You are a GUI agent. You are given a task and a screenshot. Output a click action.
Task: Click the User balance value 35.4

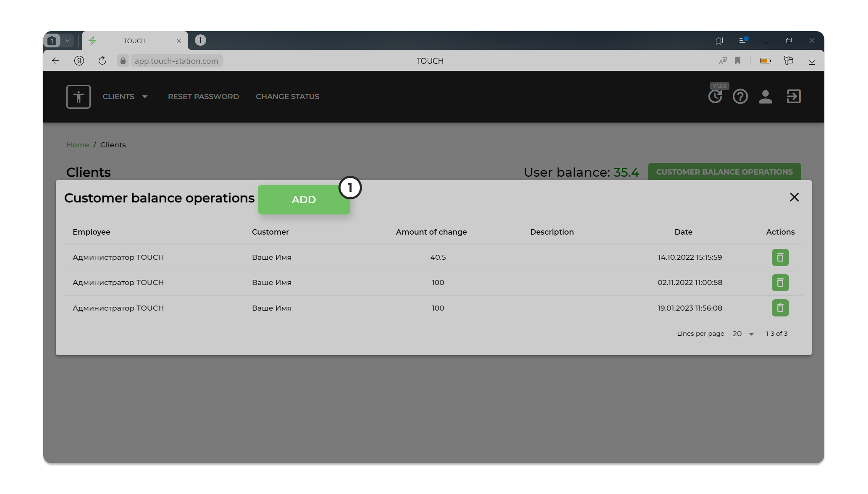click(626, 173)
